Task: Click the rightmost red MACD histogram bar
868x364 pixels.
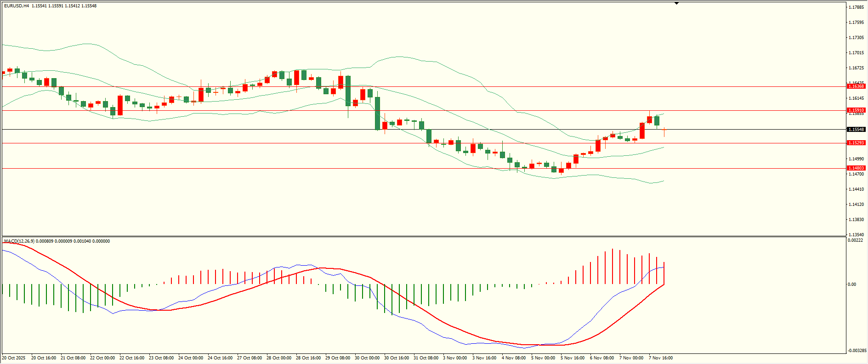Action: (x=664, y=273)
